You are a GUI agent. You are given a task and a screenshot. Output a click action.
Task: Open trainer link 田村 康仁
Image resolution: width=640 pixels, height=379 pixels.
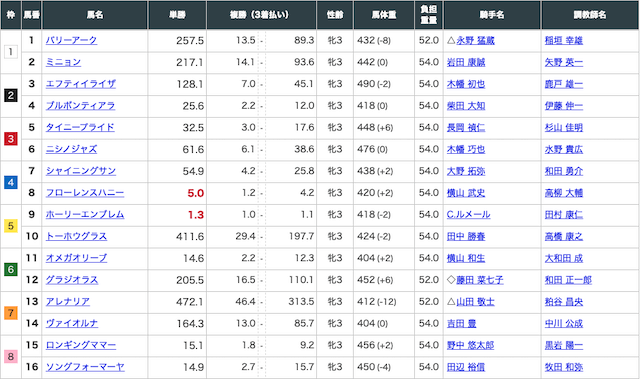[564, 215]
